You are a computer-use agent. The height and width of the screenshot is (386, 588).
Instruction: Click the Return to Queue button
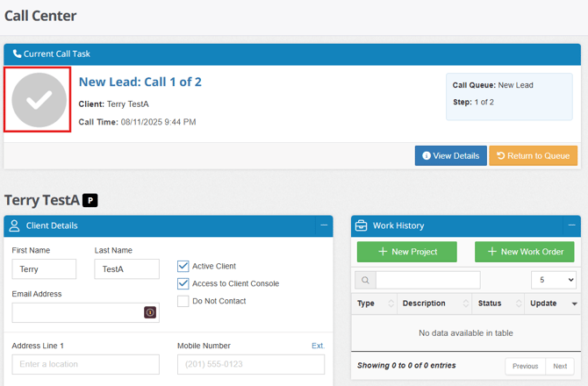click(534, 155)
